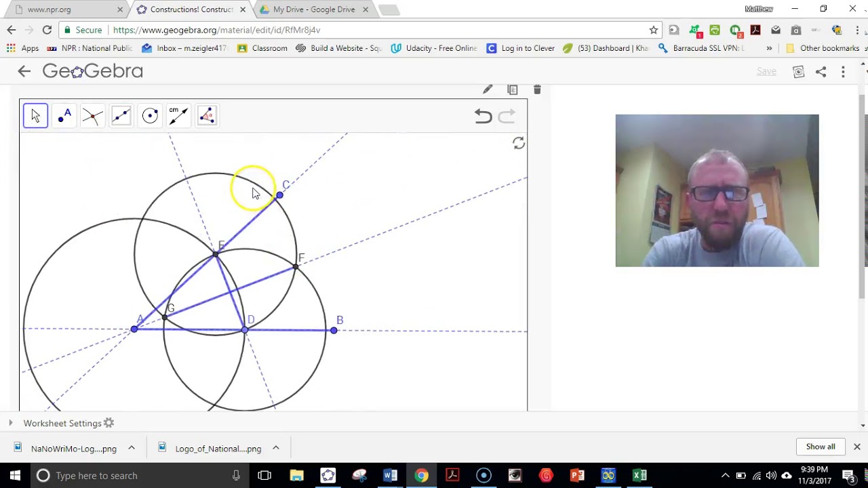
Task: Open the volume control in tray
Action: pos(771,475)
